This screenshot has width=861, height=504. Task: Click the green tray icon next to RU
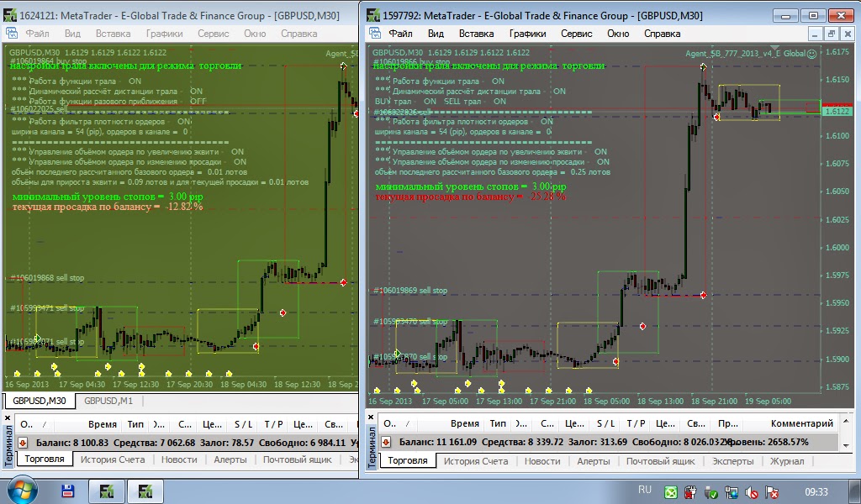[x=670, y=492]
